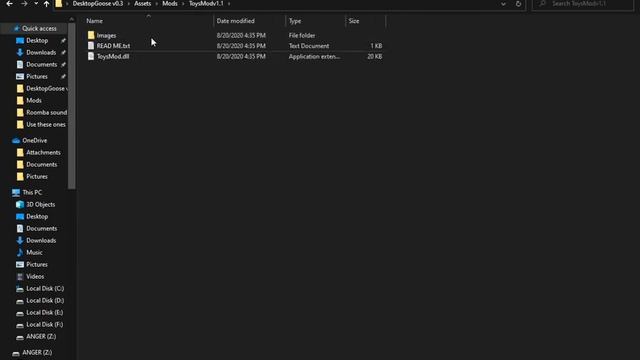The width and height of the screenshot is (640, 360).
Task: Click the Images file name
Action: click(x=106, y=36)
